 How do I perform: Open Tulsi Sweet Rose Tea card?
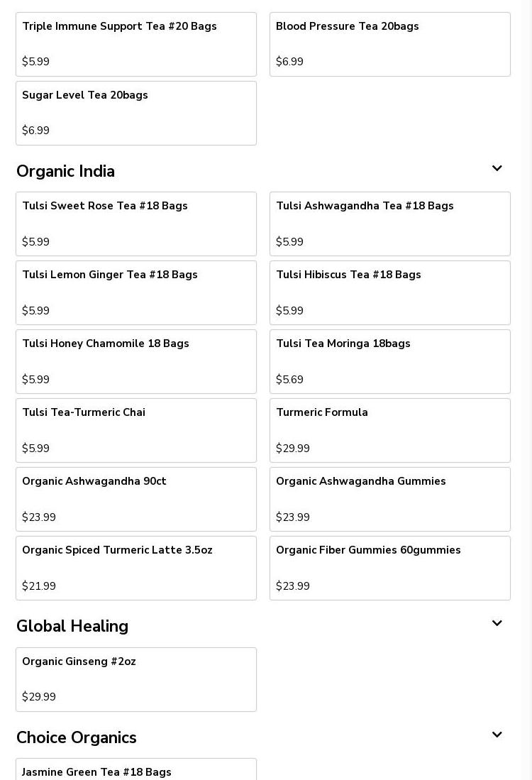pos(136,224)
